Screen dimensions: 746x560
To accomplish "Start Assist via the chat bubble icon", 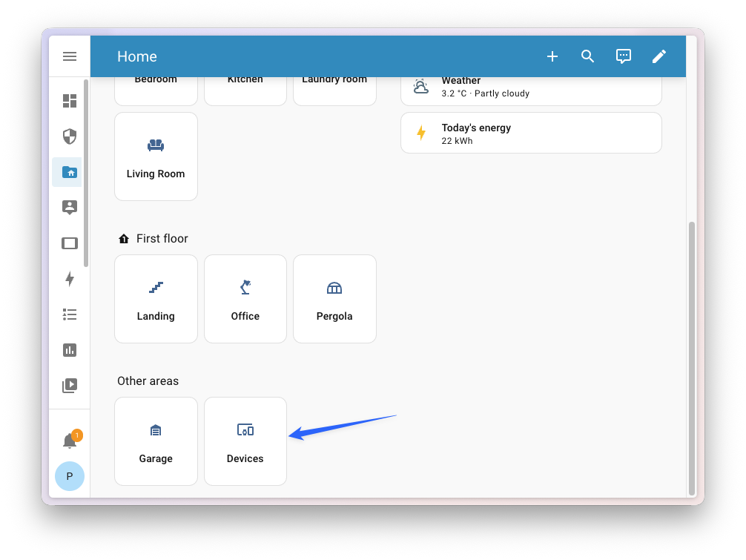I will [x=623, y=56].
